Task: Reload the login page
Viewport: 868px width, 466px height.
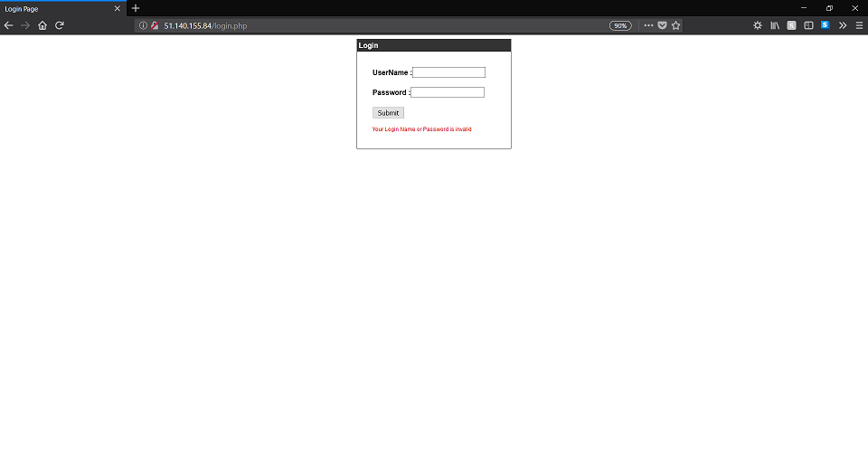Action: [60, 25]
